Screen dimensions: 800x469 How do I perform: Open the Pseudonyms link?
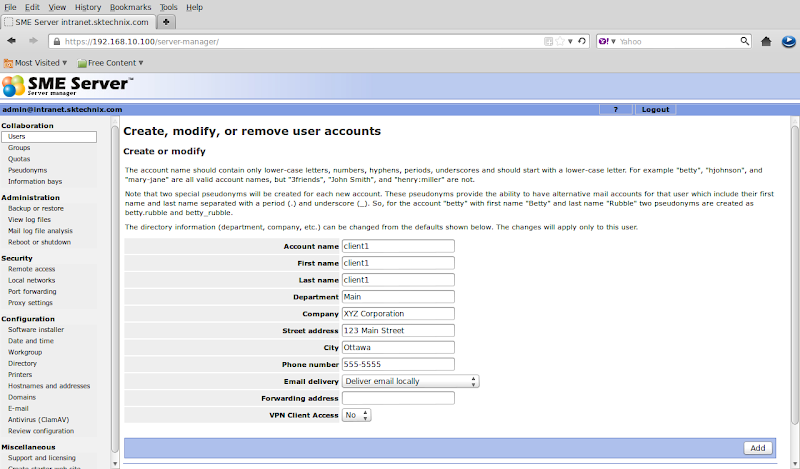[28, 170]
